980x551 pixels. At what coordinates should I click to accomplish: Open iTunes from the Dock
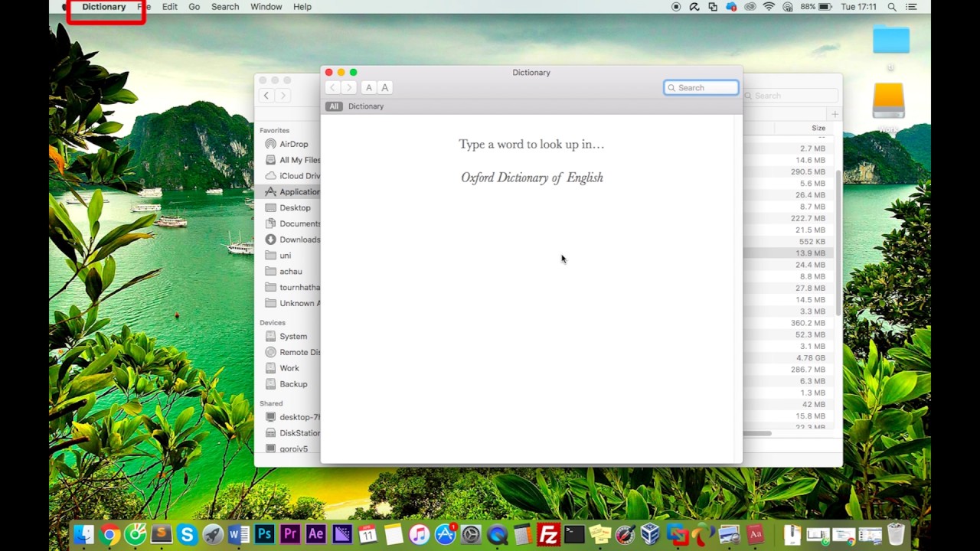(419, 534)
